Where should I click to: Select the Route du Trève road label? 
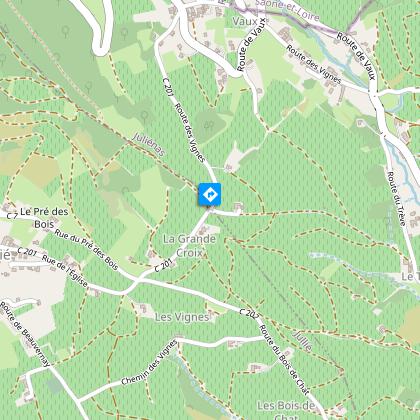[x=397, y=199]
